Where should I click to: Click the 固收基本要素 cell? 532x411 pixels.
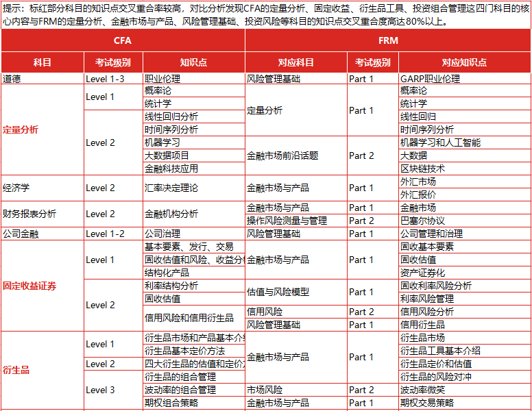(x=465, y=247)
